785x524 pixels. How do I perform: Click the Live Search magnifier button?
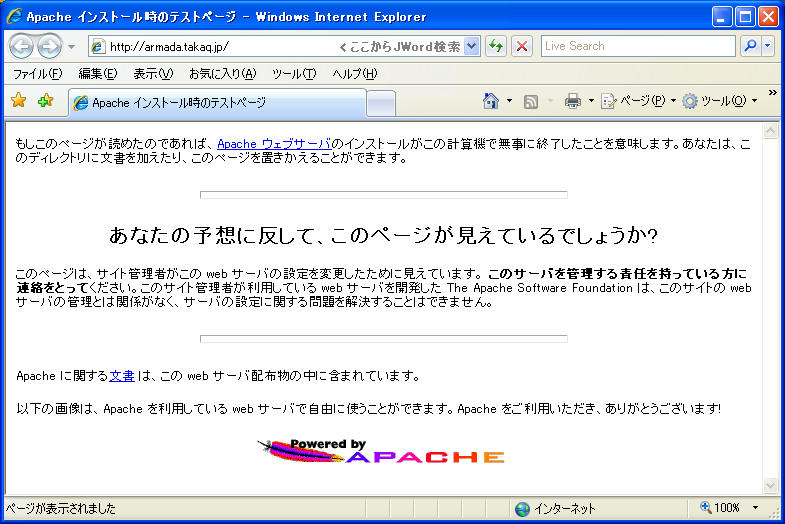[x=750, y=46]
